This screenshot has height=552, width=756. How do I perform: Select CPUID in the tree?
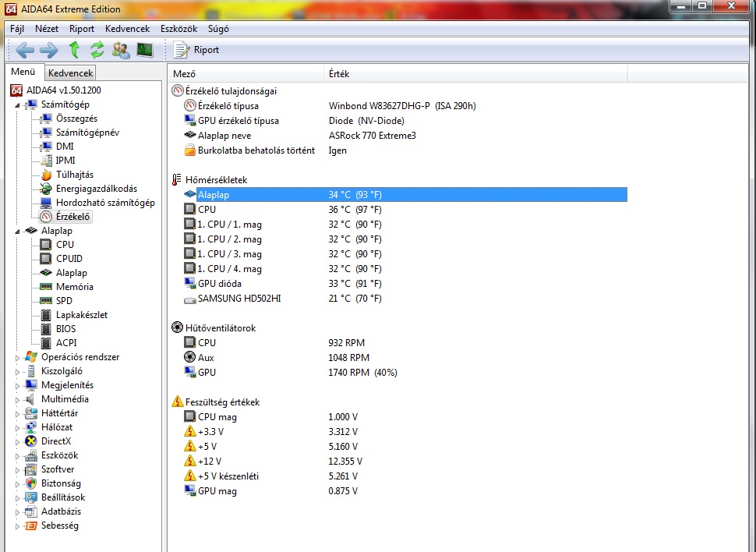(69, 259)
